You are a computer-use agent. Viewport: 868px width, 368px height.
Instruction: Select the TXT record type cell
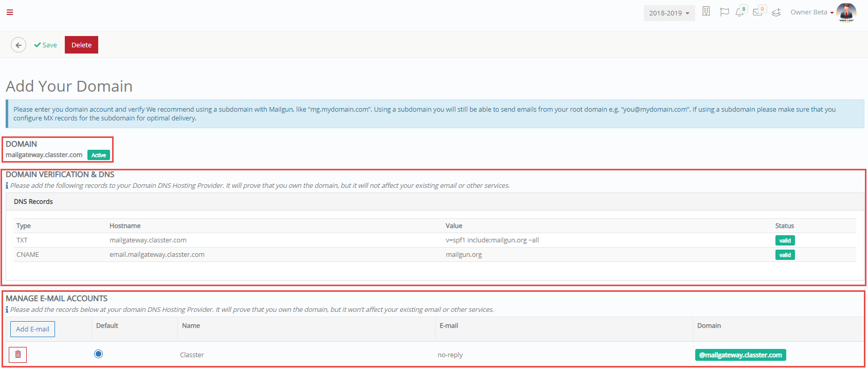coord(22,240)
